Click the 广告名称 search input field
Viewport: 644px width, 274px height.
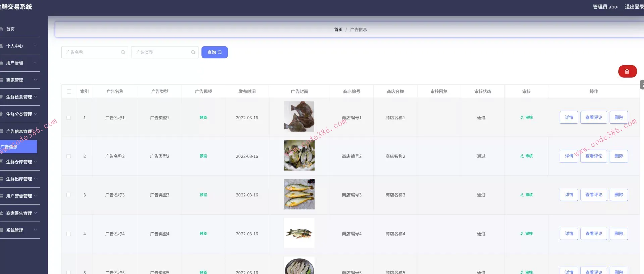(x=95, y=52)
